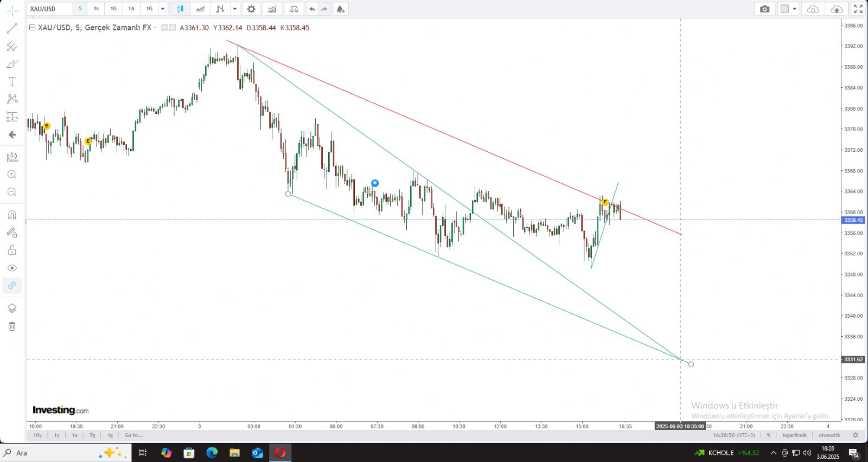The height and width of the screenshot is (462, 868).
Task: Toggle magnet mode for drawings
Action: [12, 215]
